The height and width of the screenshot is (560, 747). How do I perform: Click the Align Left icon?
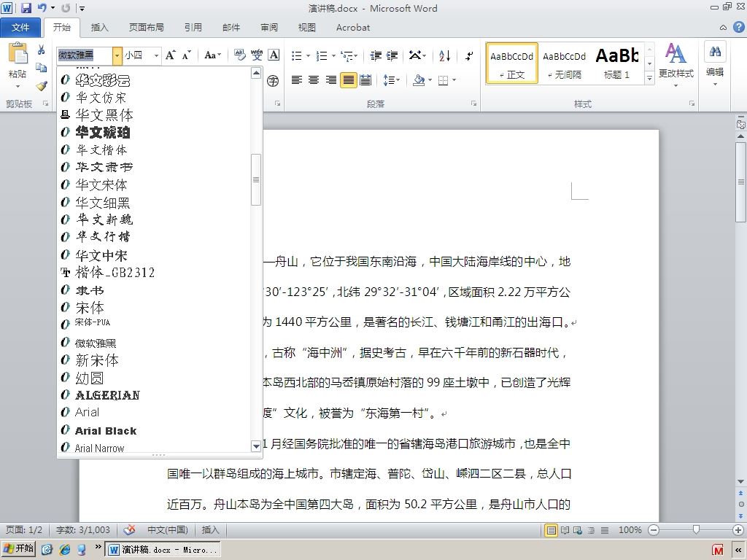pyautogui.click(x=297, y=80)
